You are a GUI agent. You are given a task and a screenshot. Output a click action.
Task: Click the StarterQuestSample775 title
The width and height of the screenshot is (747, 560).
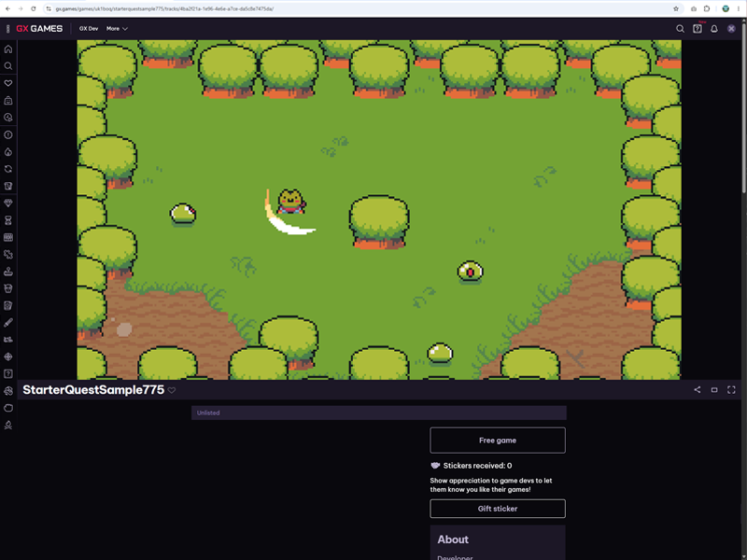pos(93,390)
